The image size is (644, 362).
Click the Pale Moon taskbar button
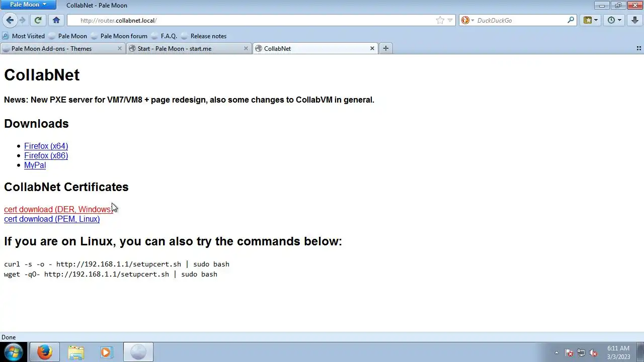[x=138, y=352]
